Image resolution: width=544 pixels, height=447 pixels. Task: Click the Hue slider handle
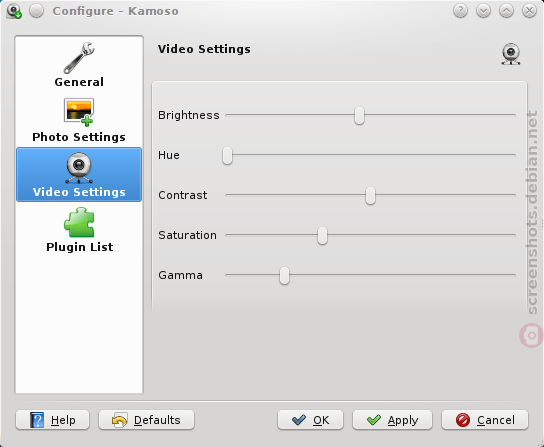tap(227, 155)
